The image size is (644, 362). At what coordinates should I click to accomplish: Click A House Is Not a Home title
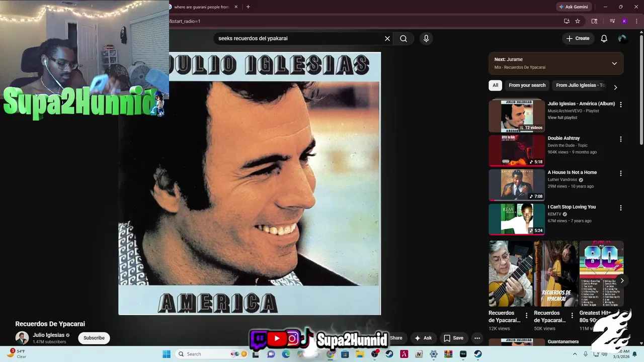point(572,172)
